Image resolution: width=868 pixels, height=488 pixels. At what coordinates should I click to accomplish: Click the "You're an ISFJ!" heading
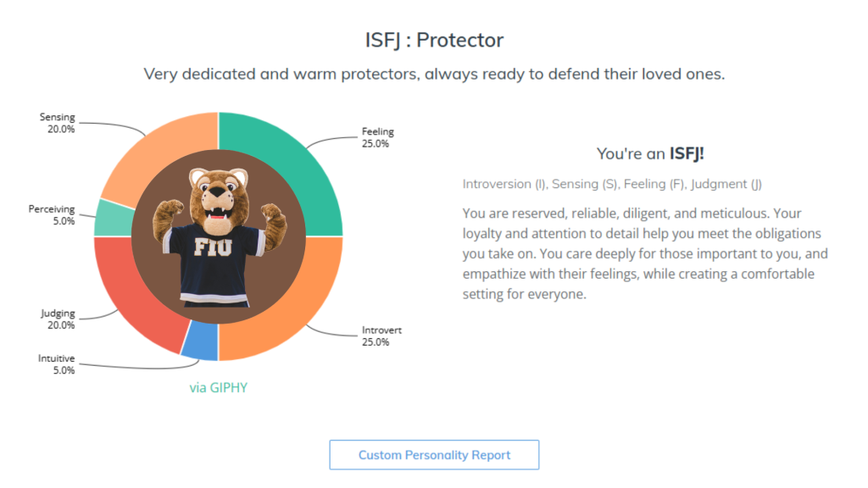tap(650, 153)
